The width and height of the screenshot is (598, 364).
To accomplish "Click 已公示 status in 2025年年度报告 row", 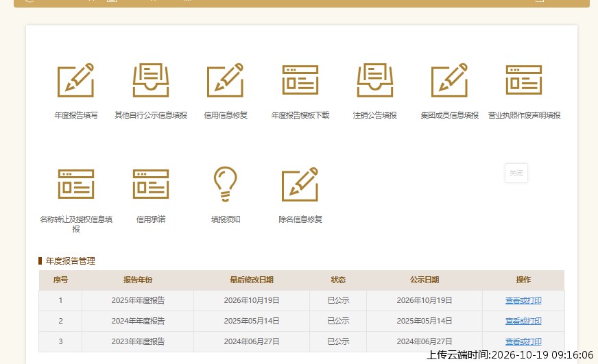I will (338, 300).
